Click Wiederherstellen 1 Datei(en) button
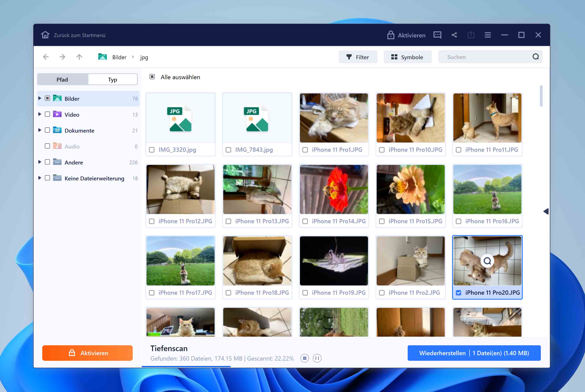The width and height of the screenshot is (585, 392). point(474,353)
